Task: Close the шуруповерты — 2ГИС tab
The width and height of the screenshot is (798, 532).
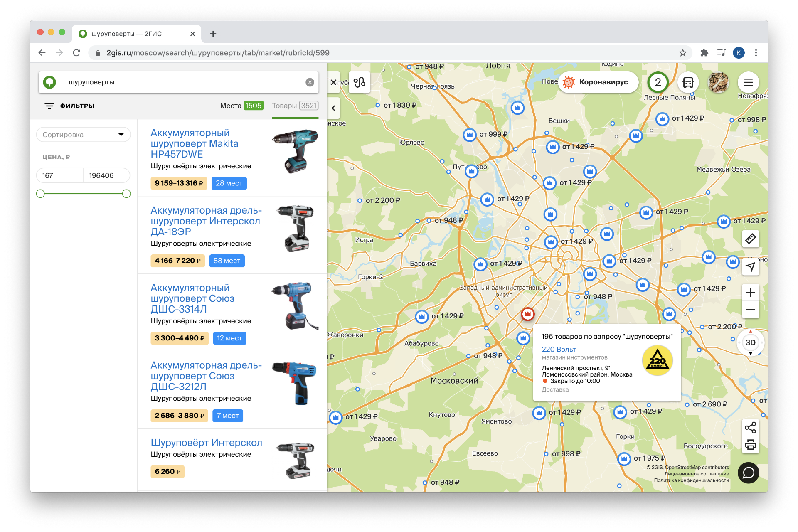Action: click(192, 34)
